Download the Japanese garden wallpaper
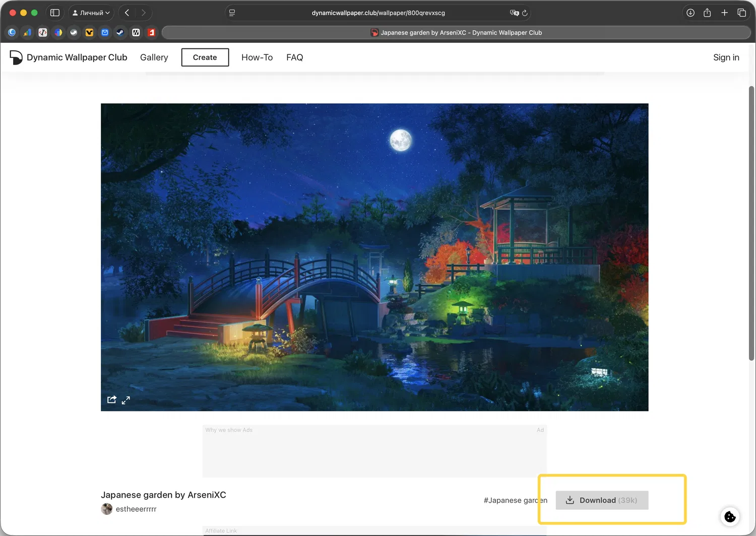Image resolution: width=756 pixels, height=536 pixels. 602,500
